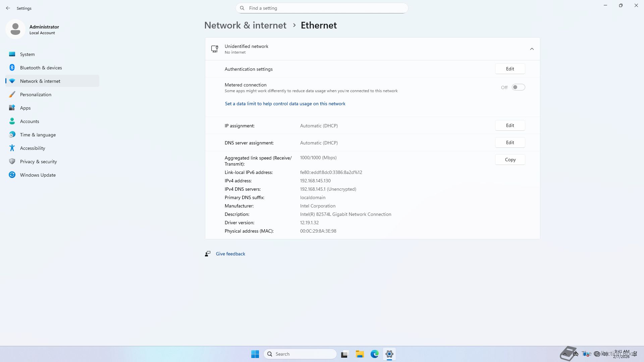
Task: Select Apps in the sidebar
Action: coord(25,108)
